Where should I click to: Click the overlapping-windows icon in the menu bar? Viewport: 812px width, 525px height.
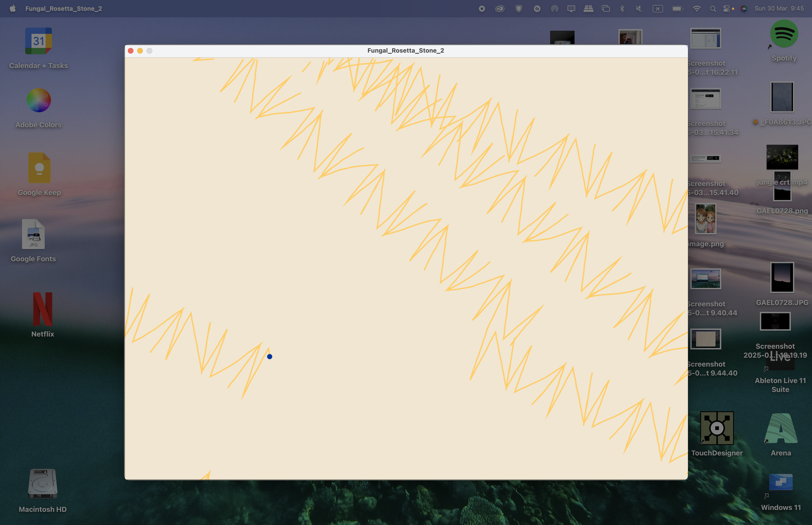click(606, 8)
